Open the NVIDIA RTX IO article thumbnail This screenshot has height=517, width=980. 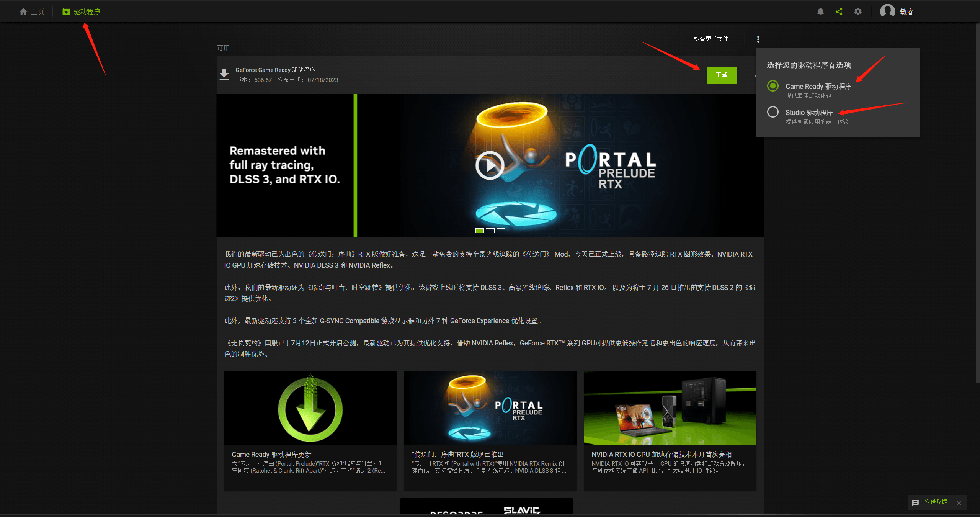click(670, 408)
